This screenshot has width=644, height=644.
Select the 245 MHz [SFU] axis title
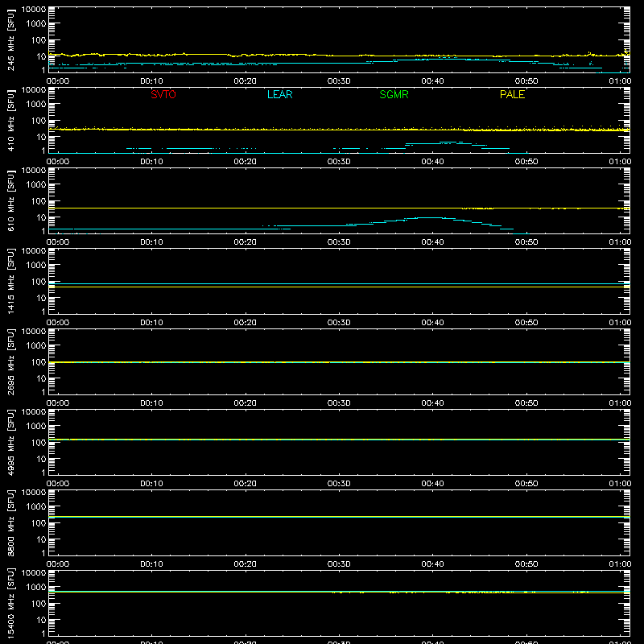pyautogui.click(x=10, y=39)
